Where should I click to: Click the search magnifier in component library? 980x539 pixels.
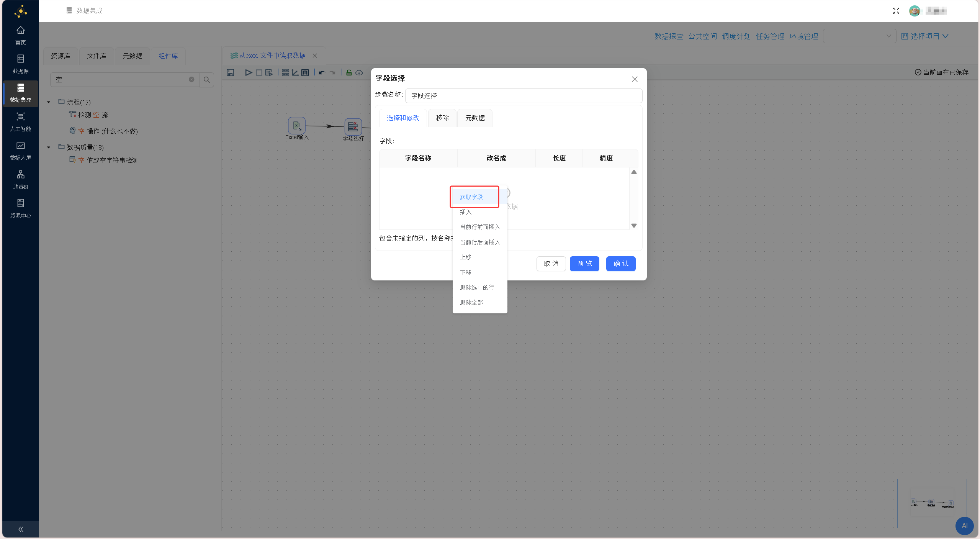(x=207, y=80)
